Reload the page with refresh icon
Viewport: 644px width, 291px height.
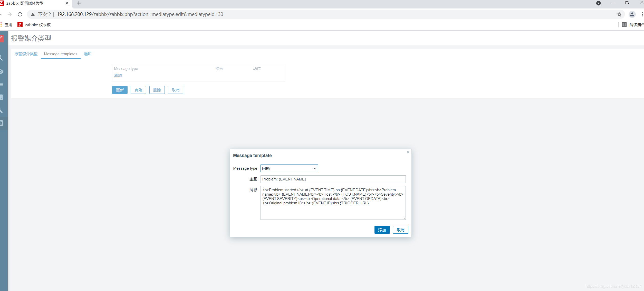tap(20, 14)
